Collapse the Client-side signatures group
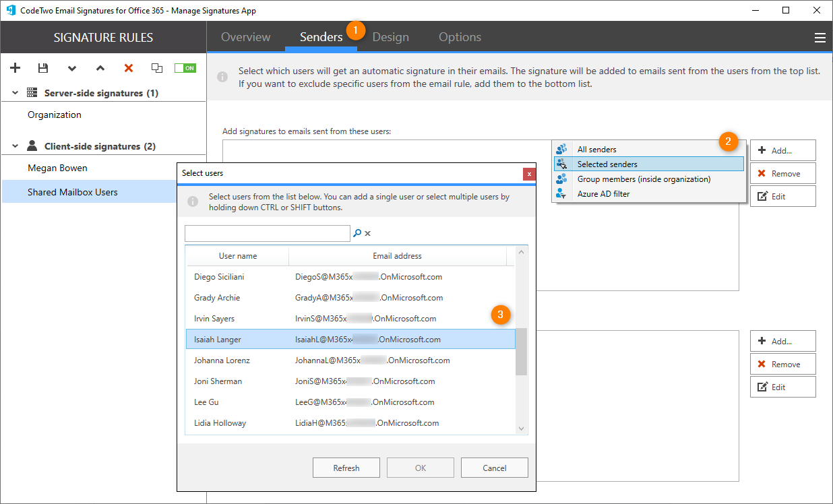833x504 pixels. (x=13, y=146)
